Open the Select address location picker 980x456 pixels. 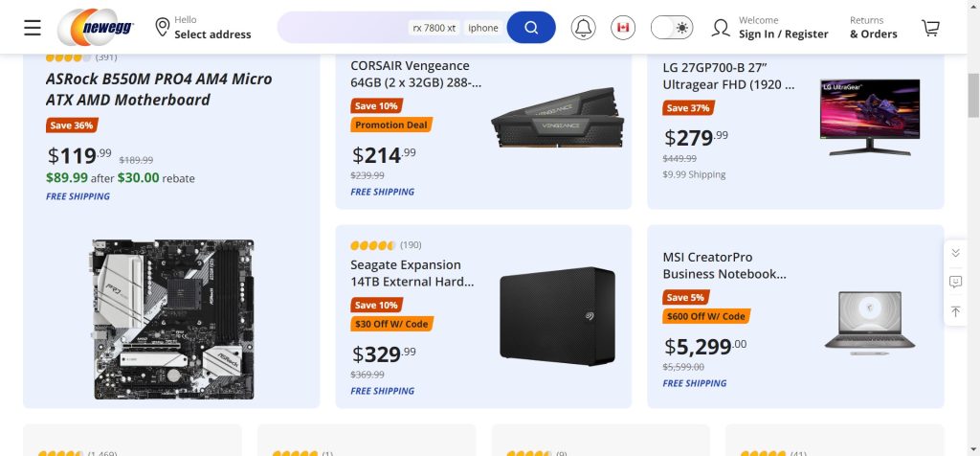[x=203, y=27]
